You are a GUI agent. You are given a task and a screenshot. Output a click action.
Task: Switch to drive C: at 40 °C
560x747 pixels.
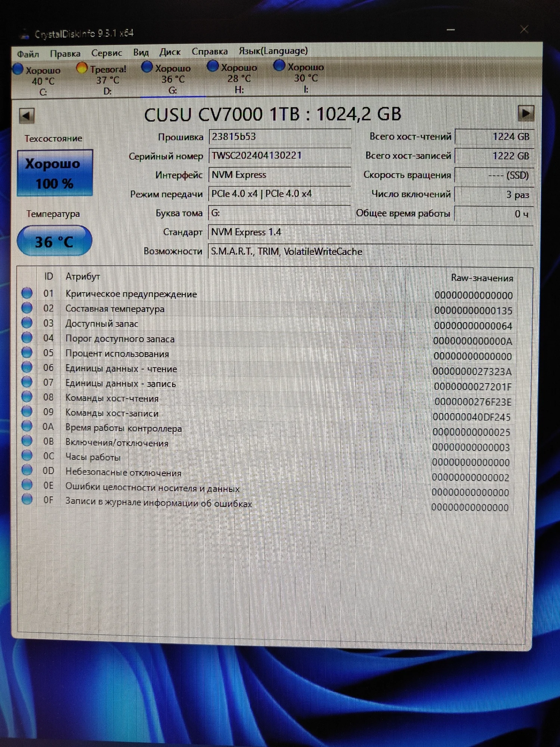point(37,81)
